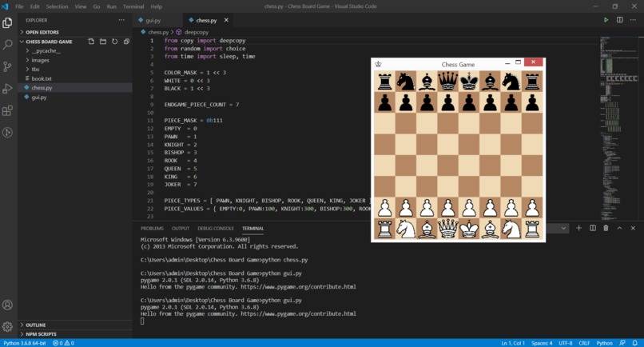The width and height of the screenshot is (644, 347).
Task: Click New File icon in explorer header
Action: coord(91,42)
